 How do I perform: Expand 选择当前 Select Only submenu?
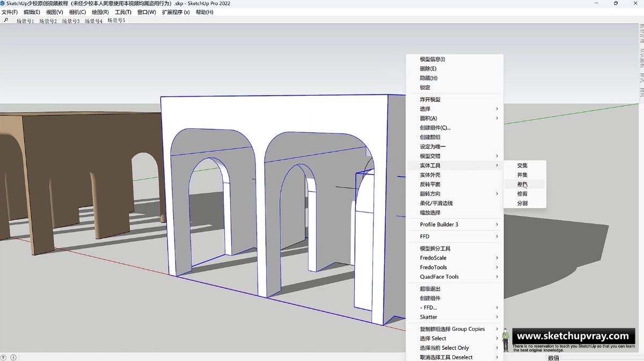[x=455, y=348]
